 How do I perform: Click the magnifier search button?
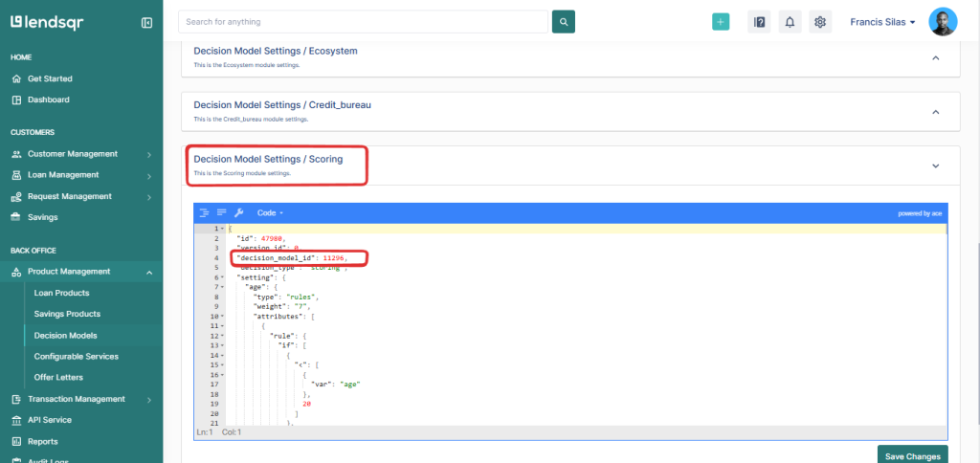point(563,22)
